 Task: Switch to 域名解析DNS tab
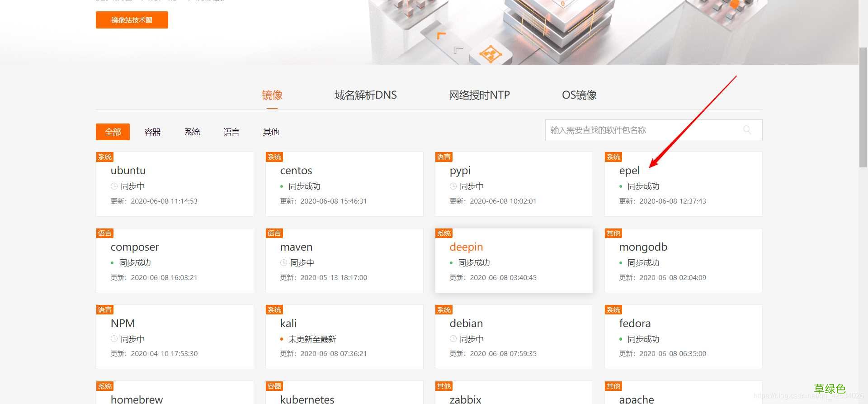[365, 95]
